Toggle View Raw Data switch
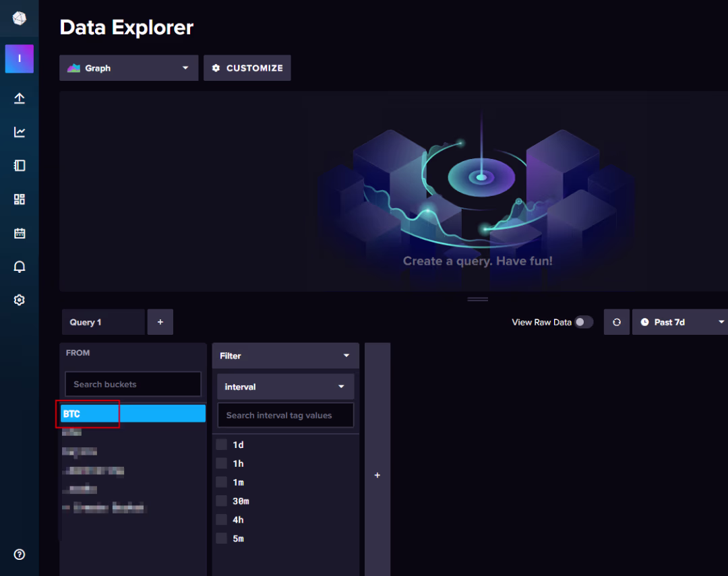 tap(584, 322)
